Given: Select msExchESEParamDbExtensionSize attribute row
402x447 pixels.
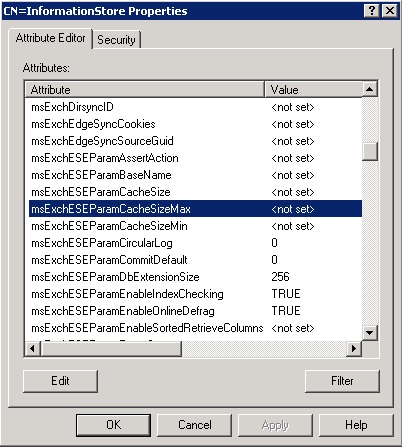Looking at the screenshot, I should point(195,277).
